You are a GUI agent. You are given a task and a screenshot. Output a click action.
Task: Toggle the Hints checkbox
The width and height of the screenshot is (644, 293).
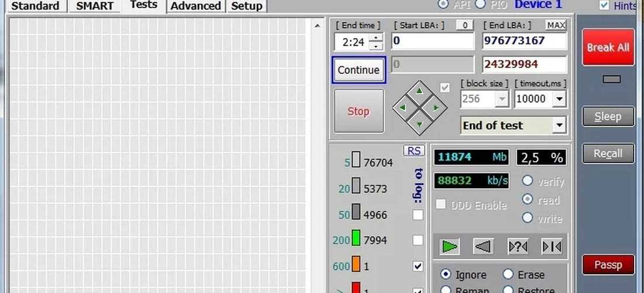(x=604, y=5)
